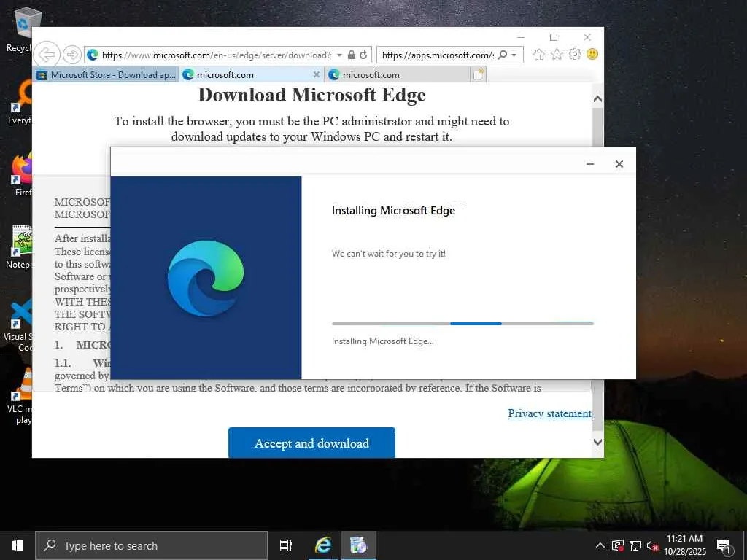Click the Accept and download button

click(311, 443)
